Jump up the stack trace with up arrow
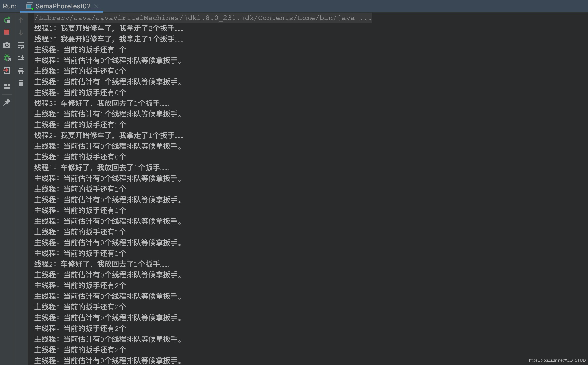The image size is (588, 365). [21, 20]
